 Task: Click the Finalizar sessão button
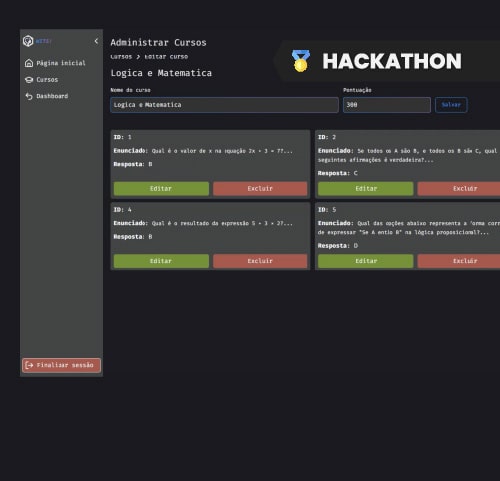[x=62, y=365]
